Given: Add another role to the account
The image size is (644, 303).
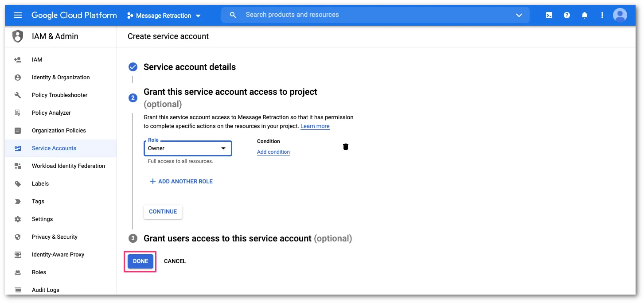Looking at the screenshot, I should click(x=181, y=182).
